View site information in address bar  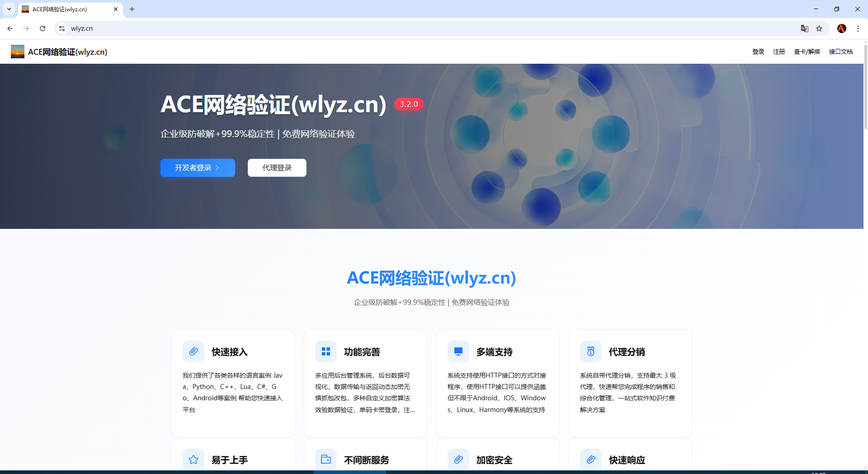(x=62, y=28)
